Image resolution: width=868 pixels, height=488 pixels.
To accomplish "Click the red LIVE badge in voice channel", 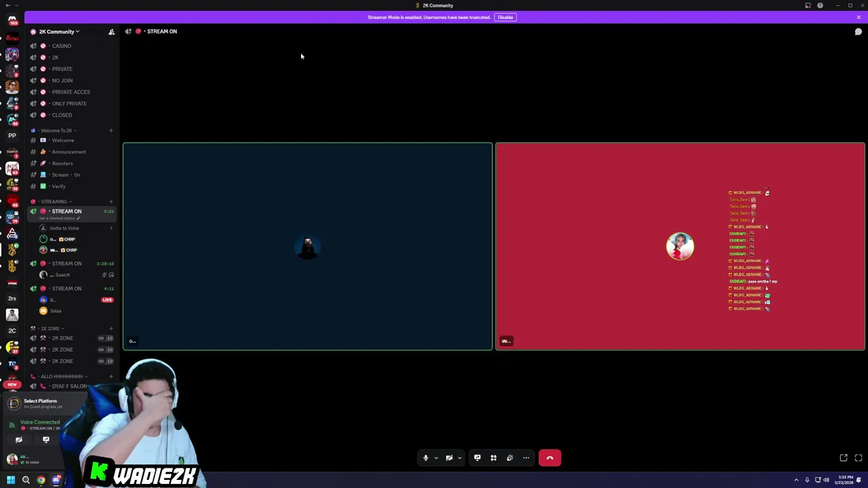I will (x=107, y=300).
